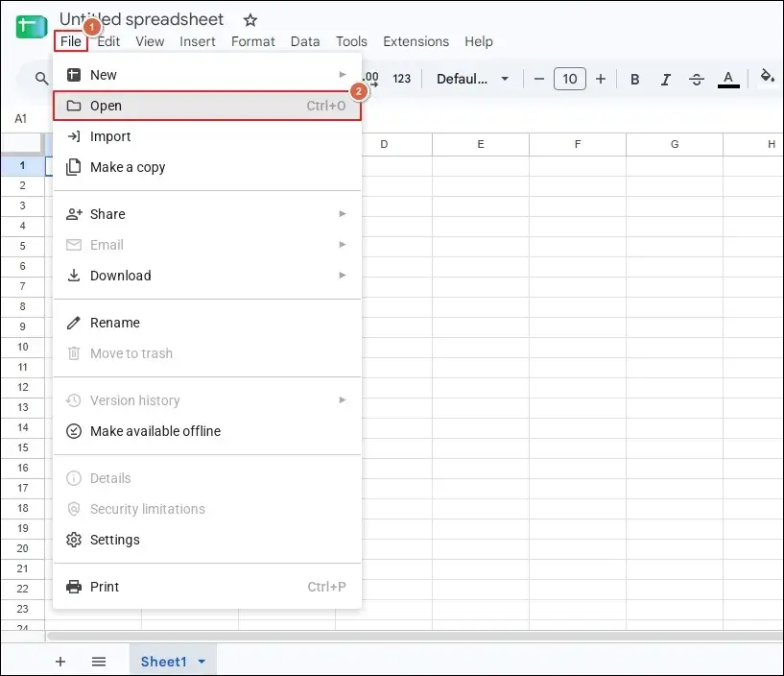
Task: Open the Help menu
Action: (x=479, y=41)
